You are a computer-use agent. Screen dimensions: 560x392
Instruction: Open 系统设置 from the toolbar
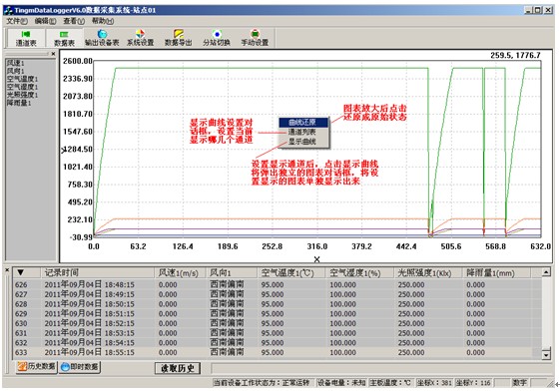pyautogui.click(x=141, y=38)
